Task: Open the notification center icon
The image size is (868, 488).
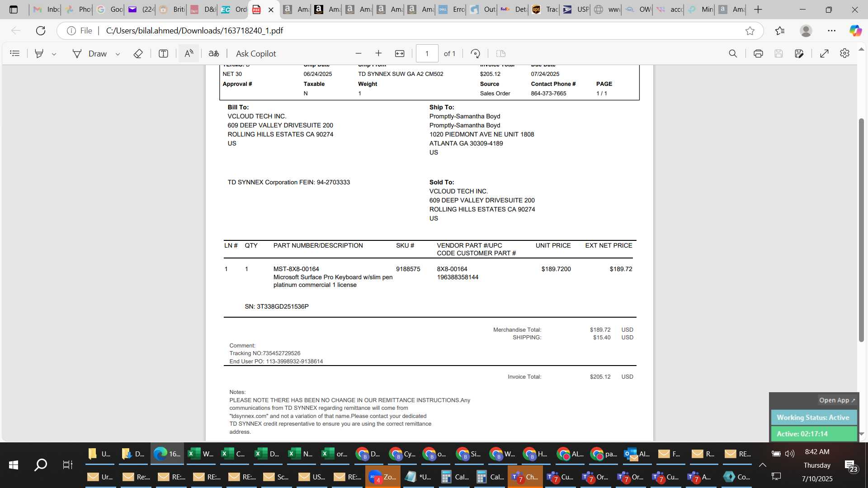Action: [x=850, y=465]
